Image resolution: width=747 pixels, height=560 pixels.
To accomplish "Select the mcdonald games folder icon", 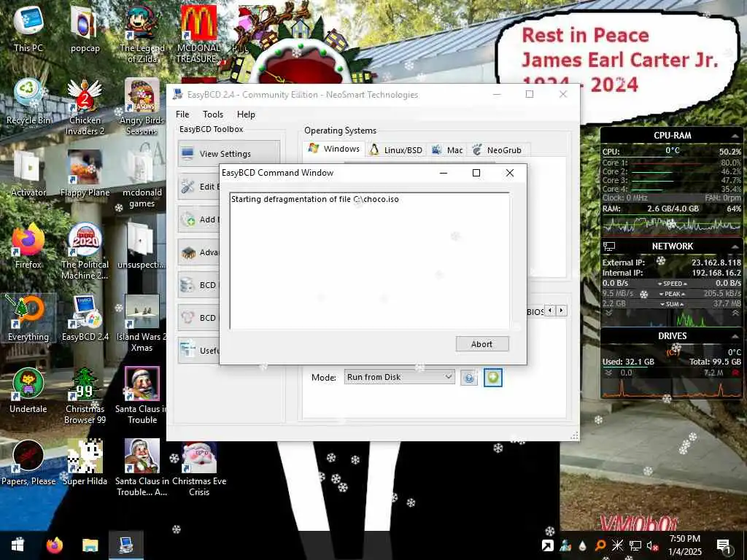I will click(x=142, y=179).
